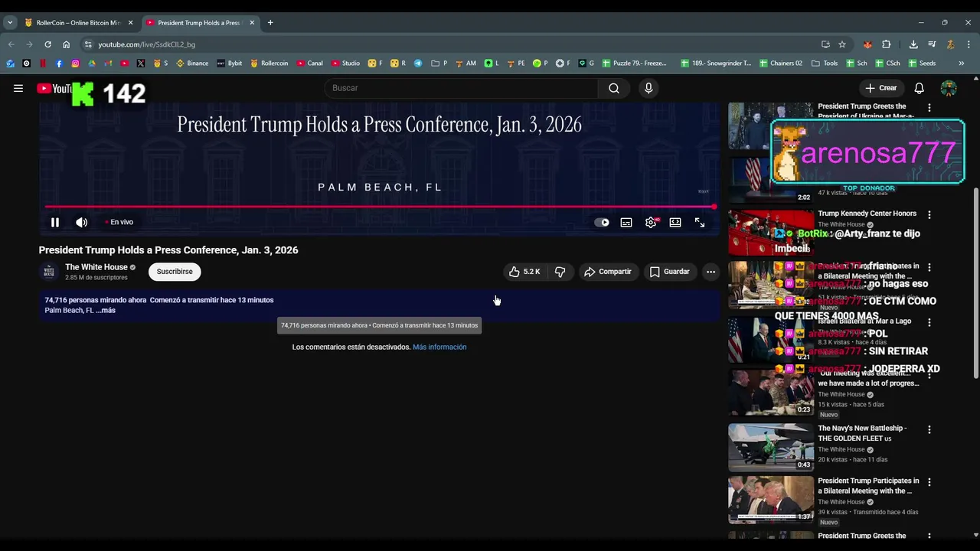980x551 pixels.
Task: Open the Telegram bookmark icon
Action: (x=418, y=64)
